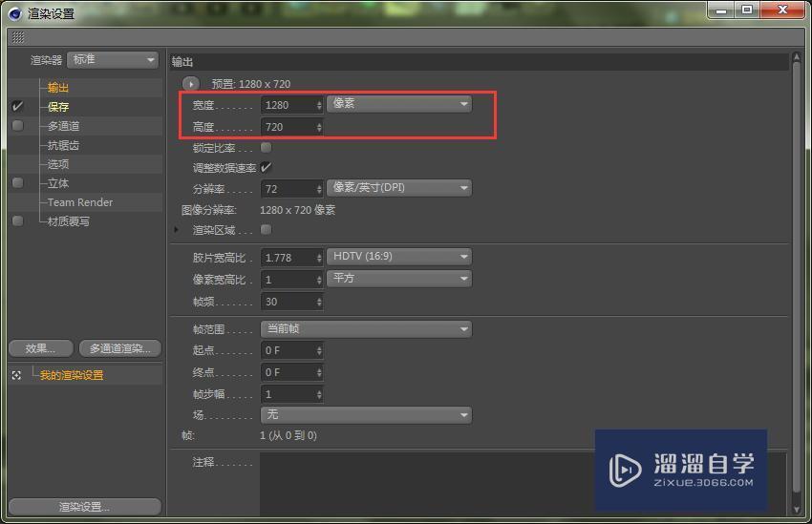Open the 平方 pixel aspect dropdown
The width and height of the screenshot is (812, 524).
(x=399, y=279)
